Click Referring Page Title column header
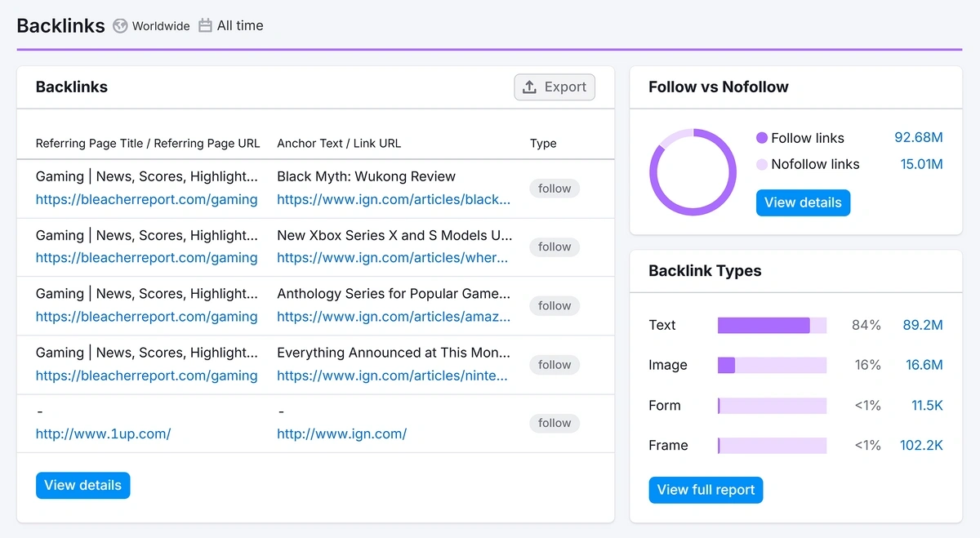The width and height of the screenshot is (980, 538). point(148,143)
